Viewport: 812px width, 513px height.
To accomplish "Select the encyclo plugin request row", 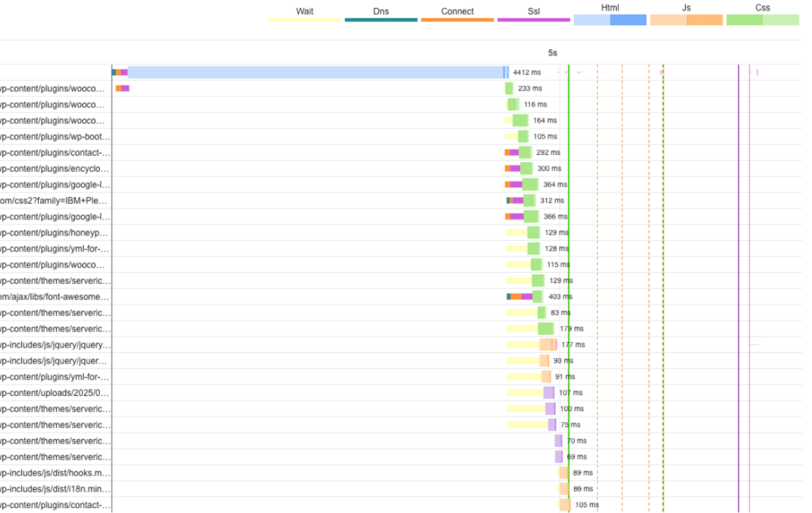I will pyautogui.click(x=55, y=168).
